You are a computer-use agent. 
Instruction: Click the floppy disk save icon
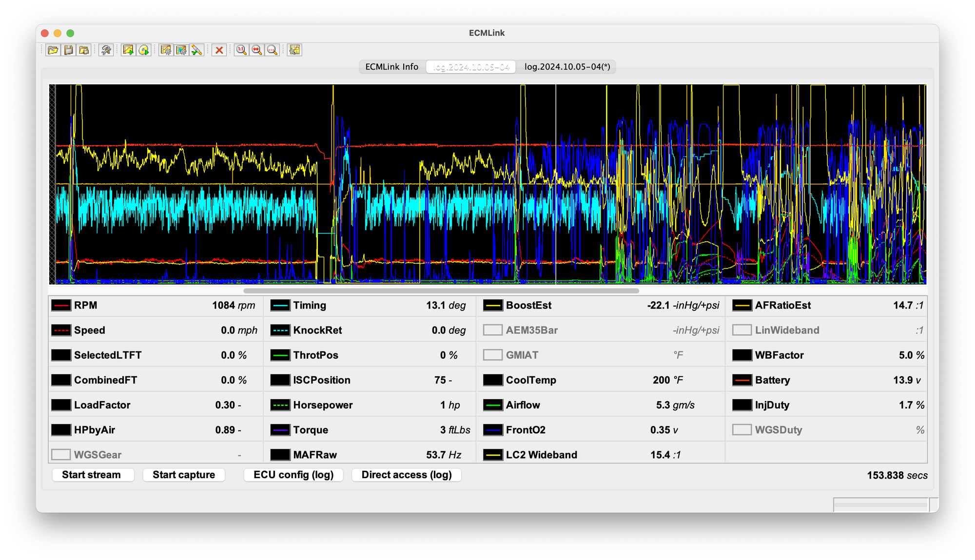[x=69, y=50]
